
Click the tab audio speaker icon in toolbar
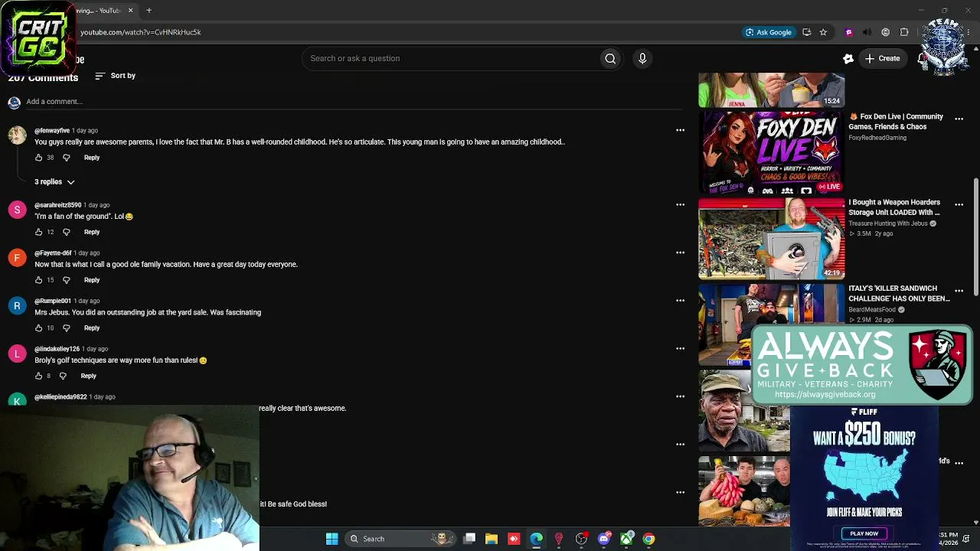click(x=867, y=32)
